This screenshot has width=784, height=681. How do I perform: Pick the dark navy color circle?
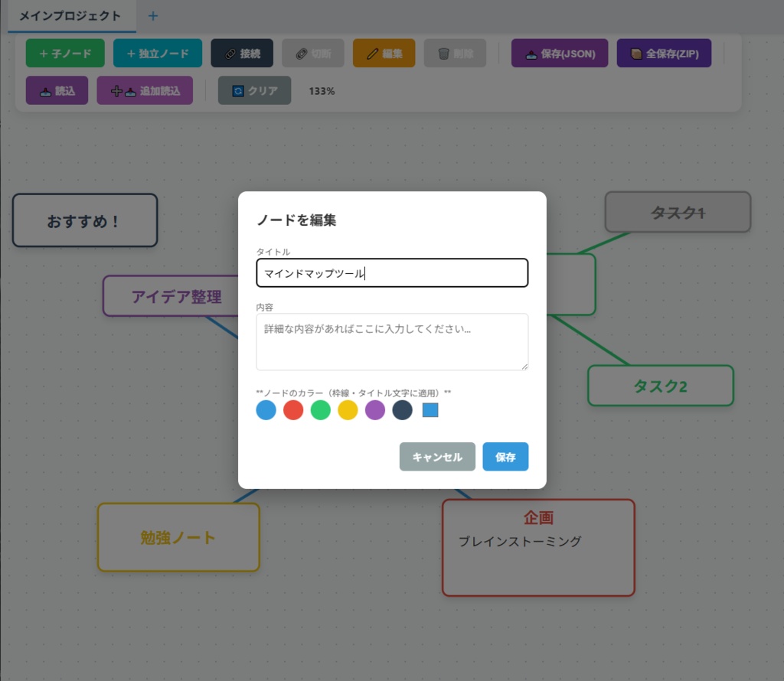coord(402,409)
